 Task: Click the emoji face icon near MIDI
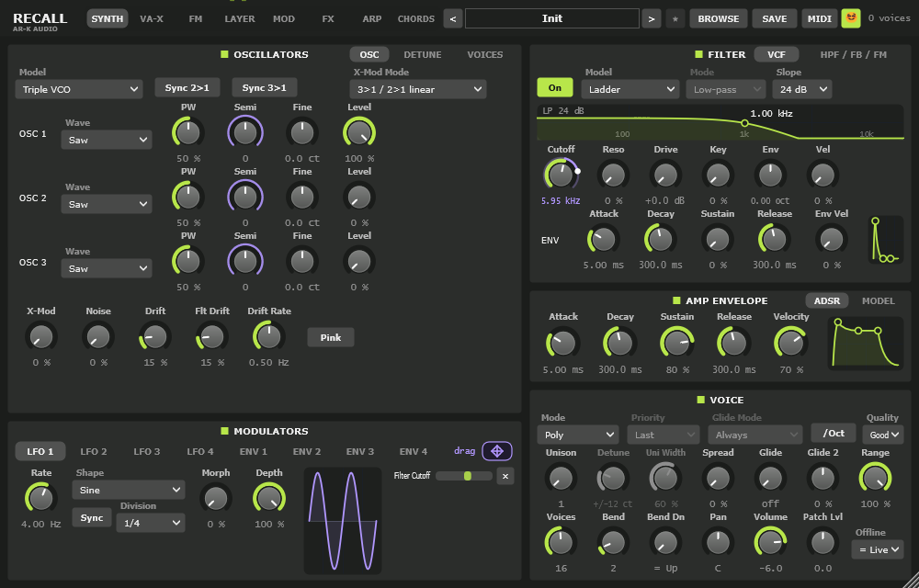coord(851,18)
